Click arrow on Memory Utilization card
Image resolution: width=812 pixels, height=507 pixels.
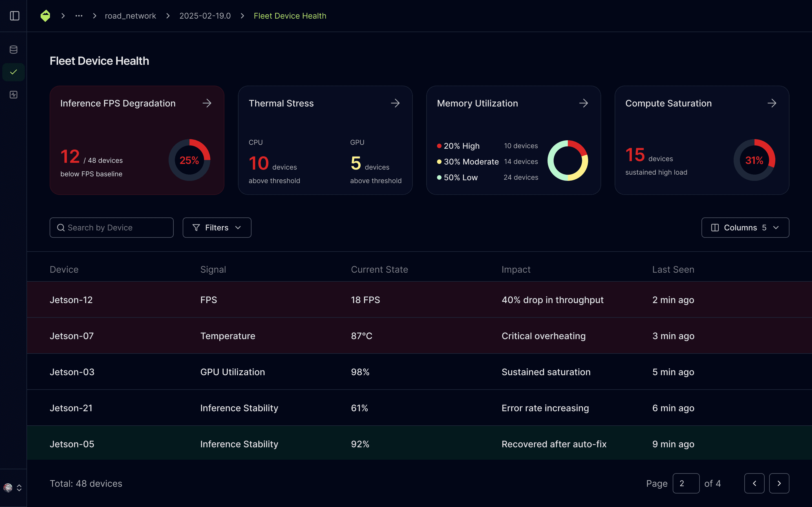click(584, 103)
